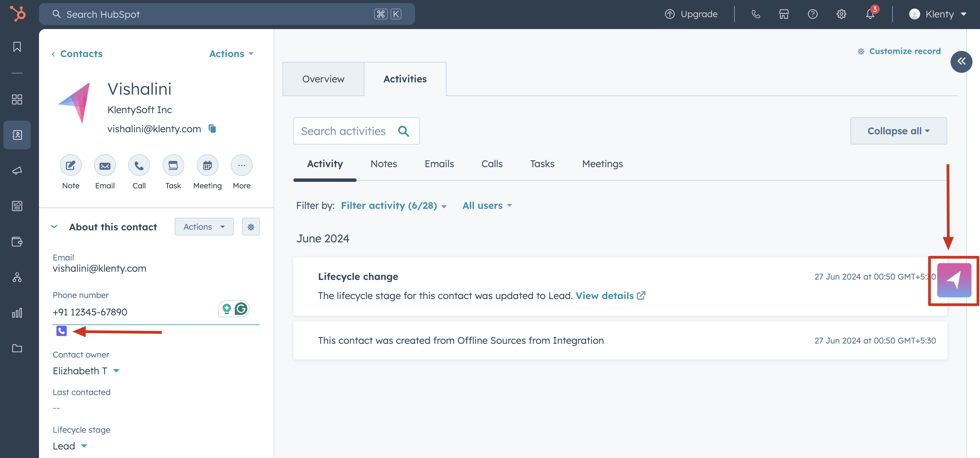
Task: Click the Klenty paper-plane widget icon
Action: tap(954, 280)
